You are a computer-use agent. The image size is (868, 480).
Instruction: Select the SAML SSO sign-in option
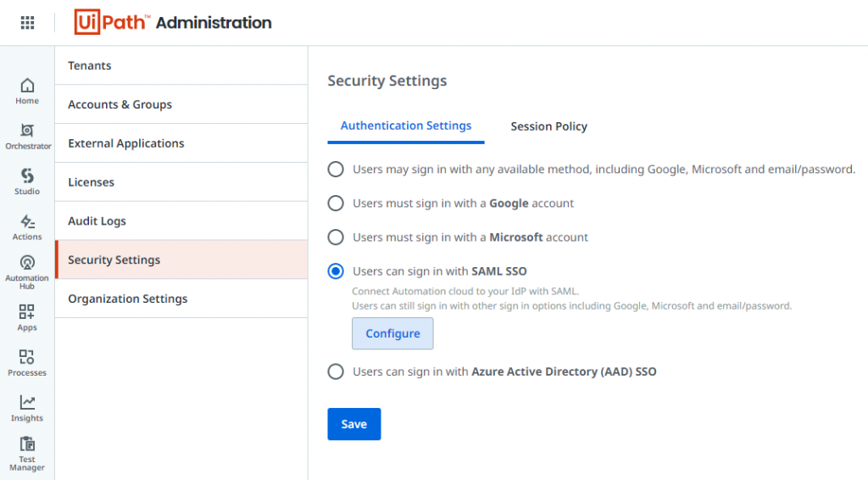[x=336, y=271]
